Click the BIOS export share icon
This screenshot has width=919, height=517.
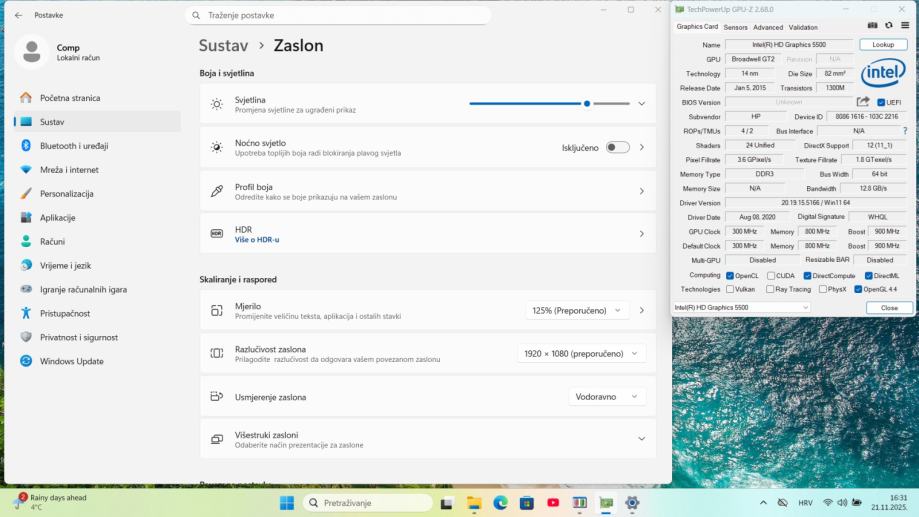coord(863,102)
